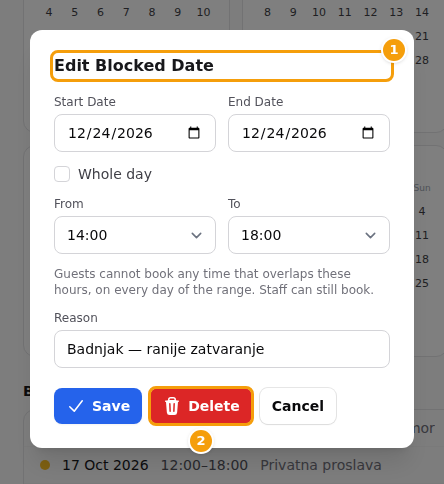
Task: Click the yellow dot beside 17 Oct 2026
Action: click(x=45, y=465)
